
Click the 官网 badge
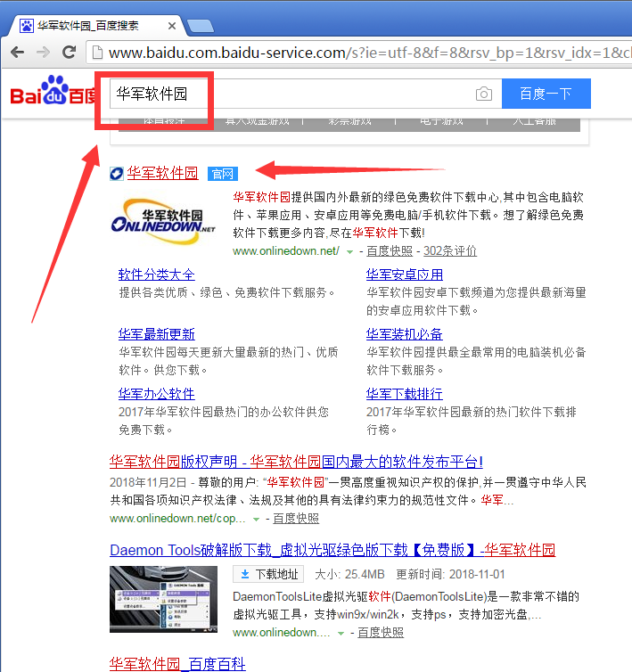click(223, 174)
